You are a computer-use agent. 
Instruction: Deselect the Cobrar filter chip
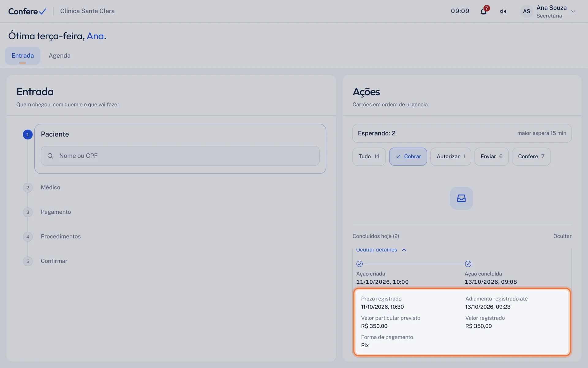408,156
